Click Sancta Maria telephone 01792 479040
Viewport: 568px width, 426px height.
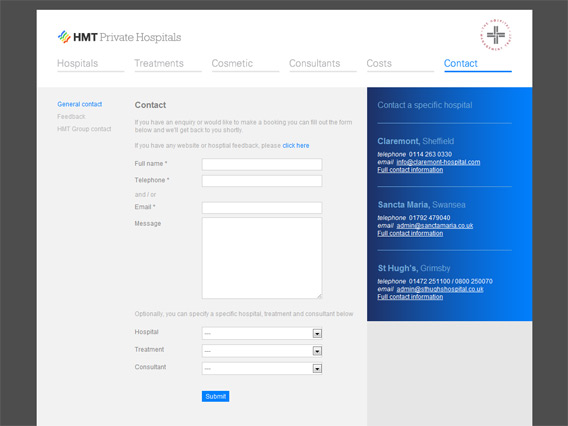pos(430,218)
